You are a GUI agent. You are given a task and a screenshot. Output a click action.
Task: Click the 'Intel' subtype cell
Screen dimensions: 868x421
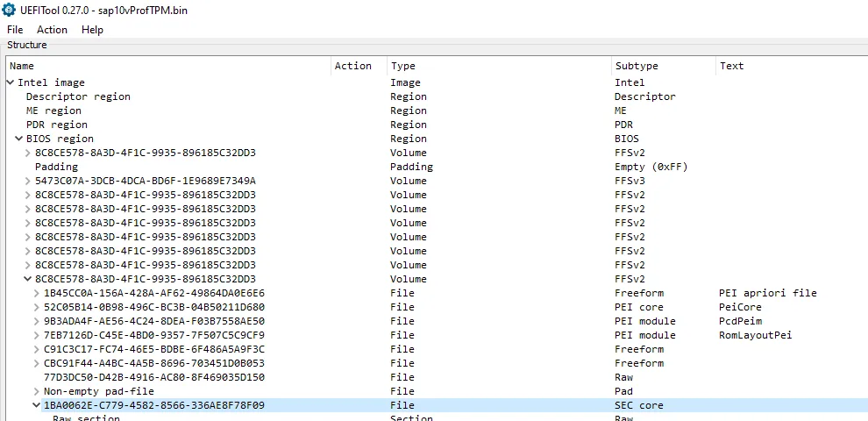pos(630,82)
